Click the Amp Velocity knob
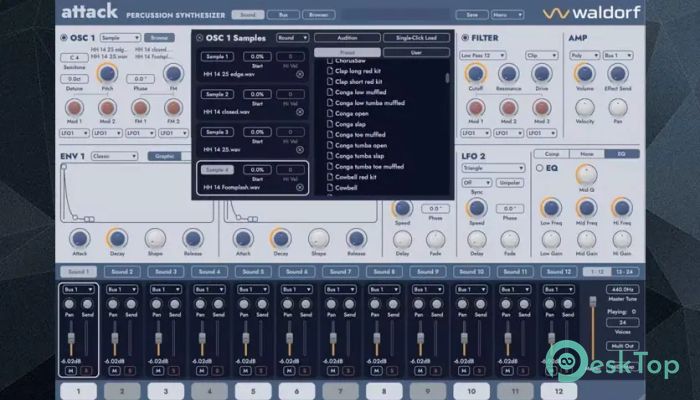 click(585, 108)
